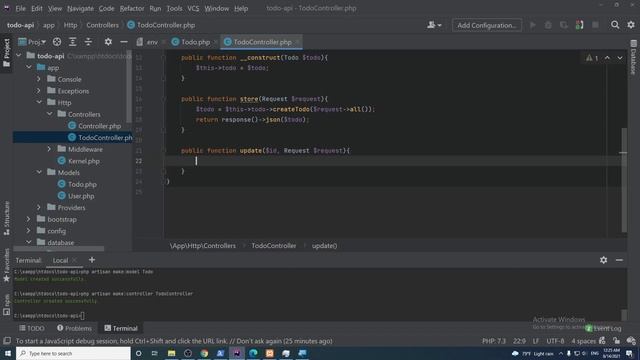Toggle the Project tool window side tab
640x360 pixels.
(6, 53)
